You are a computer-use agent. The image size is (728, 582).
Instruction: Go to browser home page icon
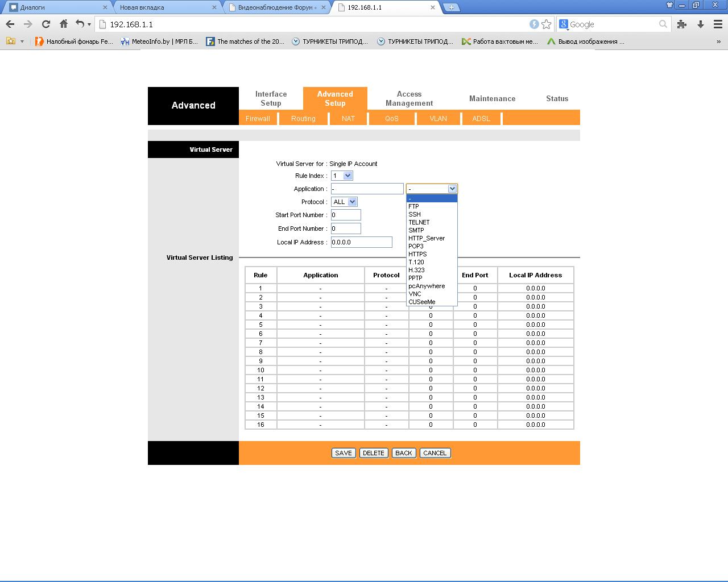pos(64,24)
